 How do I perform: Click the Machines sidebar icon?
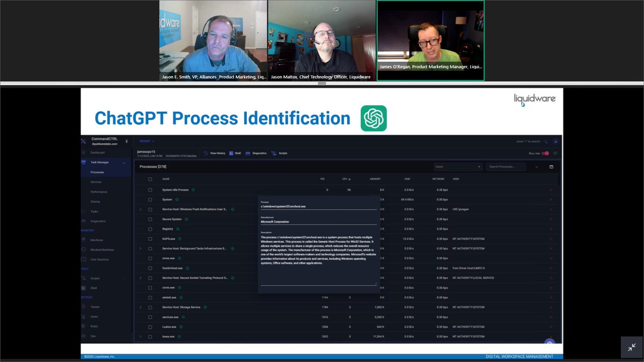(x=84, y=240)
